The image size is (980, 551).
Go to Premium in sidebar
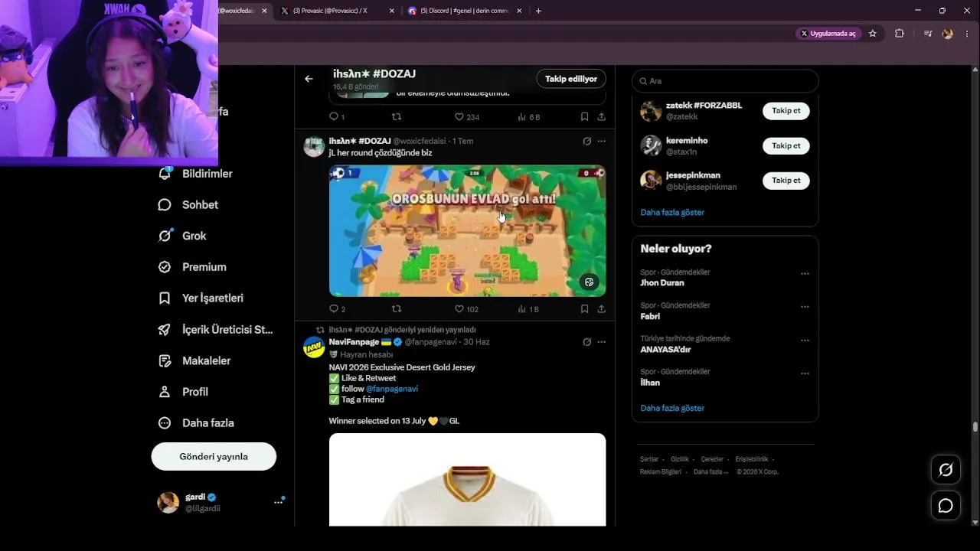(192, 267)
